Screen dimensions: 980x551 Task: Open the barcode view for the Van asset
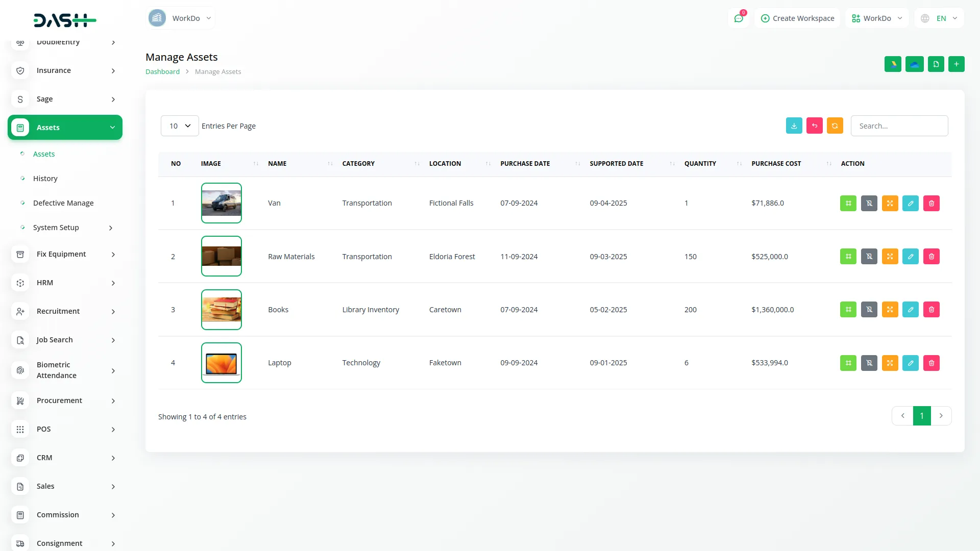[848, 203]
